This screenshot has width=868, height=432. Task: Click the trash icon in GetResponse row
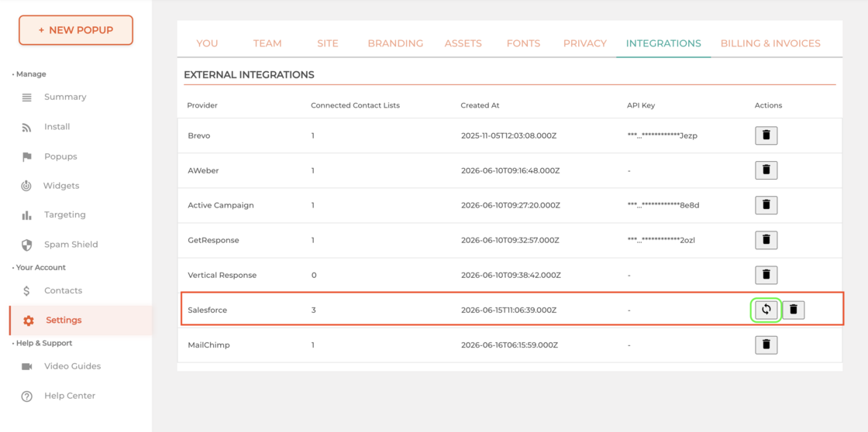click(x=766, y=240)
